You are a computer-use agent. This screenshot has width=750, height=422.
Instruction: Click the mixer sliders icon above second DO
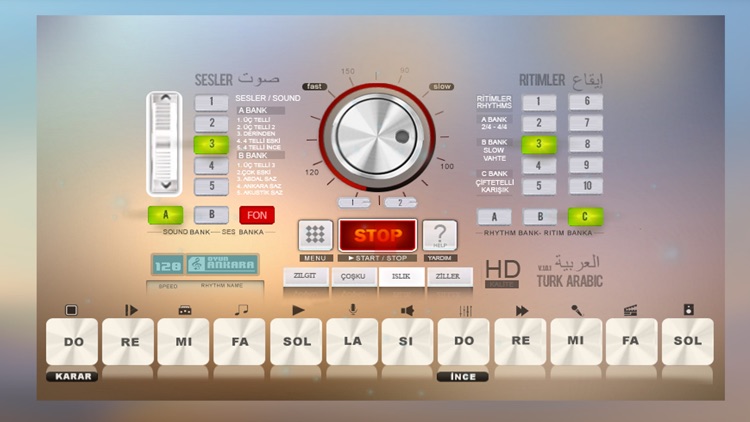(465, 311)
